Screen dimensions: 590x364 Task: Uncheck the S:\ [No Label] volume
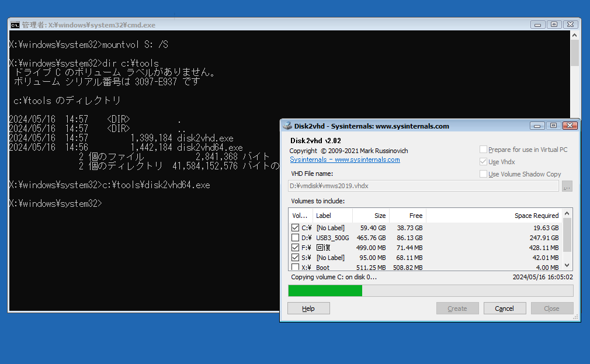[x=295, y=257]
